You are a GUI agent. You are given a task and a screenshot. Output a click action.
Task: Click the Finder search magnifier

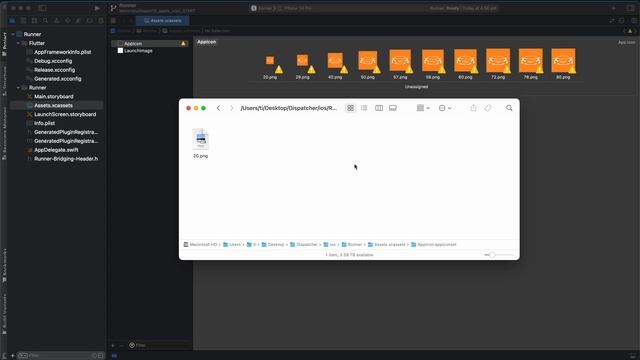pyautogui.click(x=509, y=108)
